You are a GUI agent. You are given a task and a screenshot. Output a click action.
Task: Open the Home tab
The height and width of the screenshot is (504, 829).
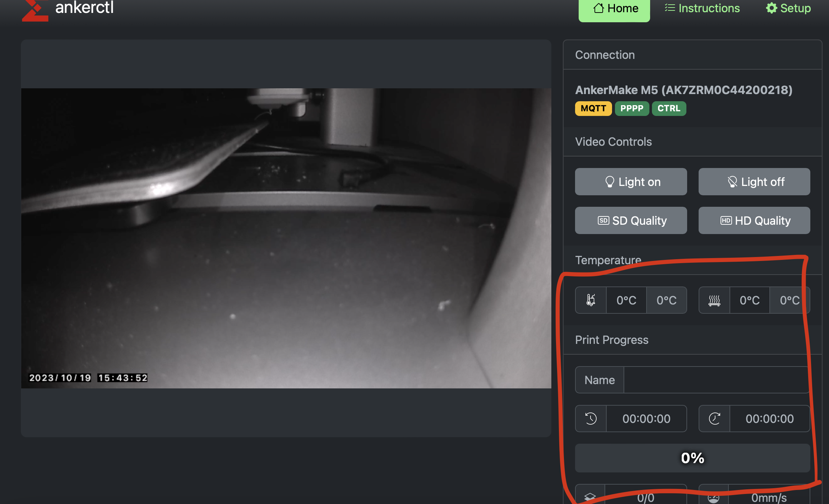click(x=614, y=9)
